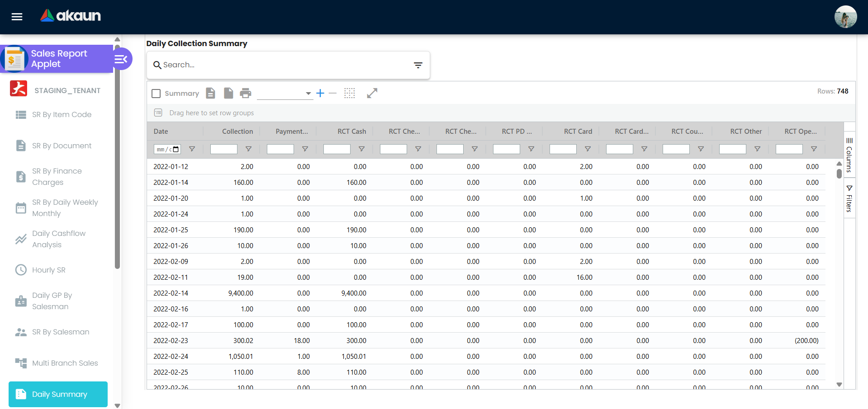Click the grid selection icon in the toolbar
Screen dimensions: 868x409
pyautogui.click(x=350, y=93)
